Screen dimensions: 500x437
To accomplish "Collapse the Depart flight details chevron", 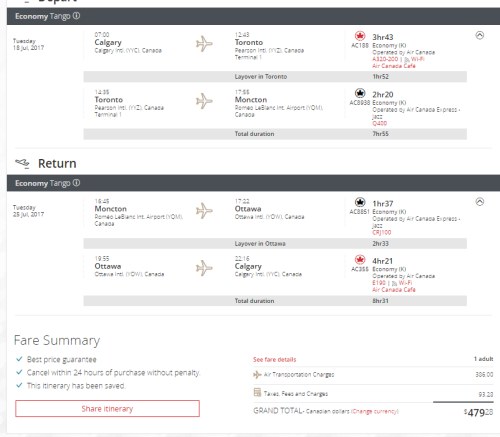I will pos(480,35).
